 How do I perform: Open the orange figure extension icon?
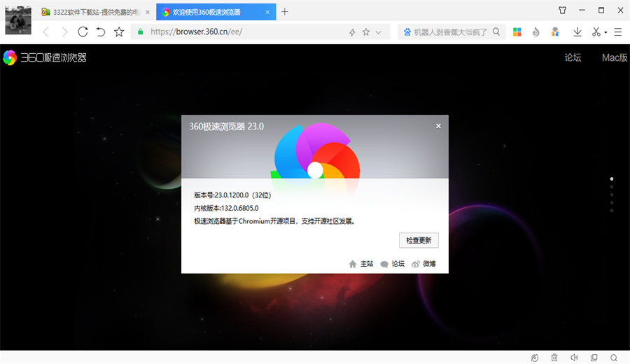click(x=555, y=31)
